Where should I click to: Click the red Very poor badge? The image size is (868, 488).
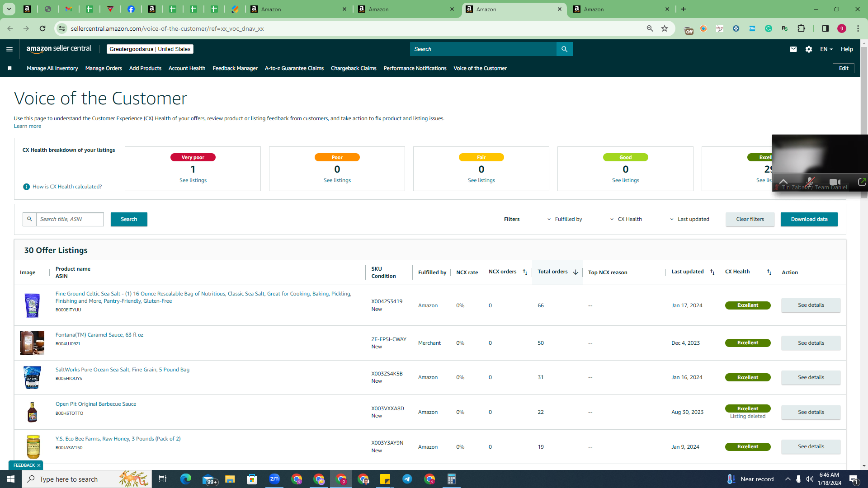[x=193, y=157]
